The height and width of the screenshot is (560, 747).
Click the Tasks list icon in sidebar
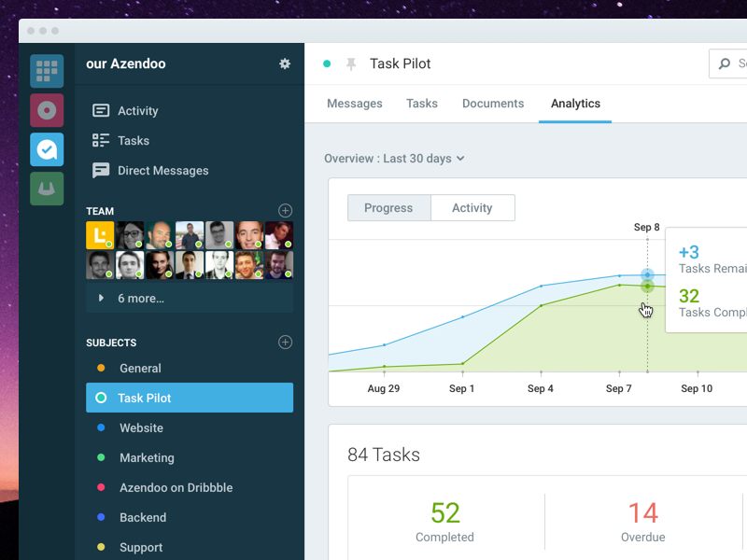101,141
